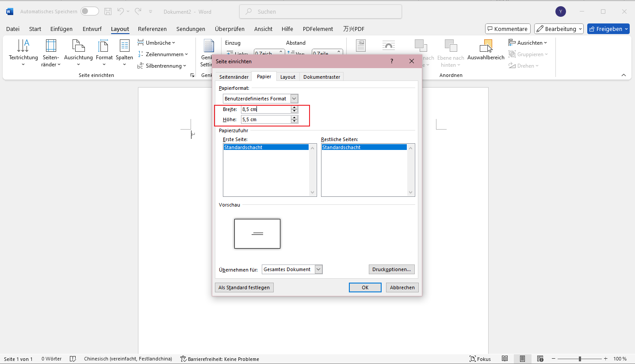
Task: Click Barrierefreiheit: Keine Probleme status
Action: click(219, 359)
